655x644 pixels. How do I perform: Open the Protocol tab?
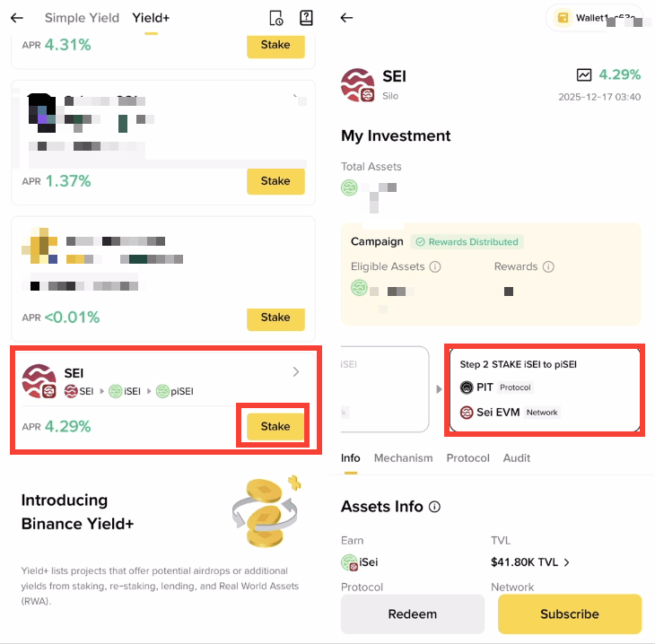[x=467, y=458]
